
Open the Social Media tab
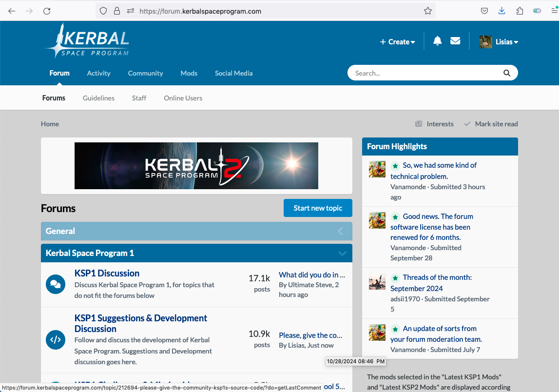(x=234, y=73)
